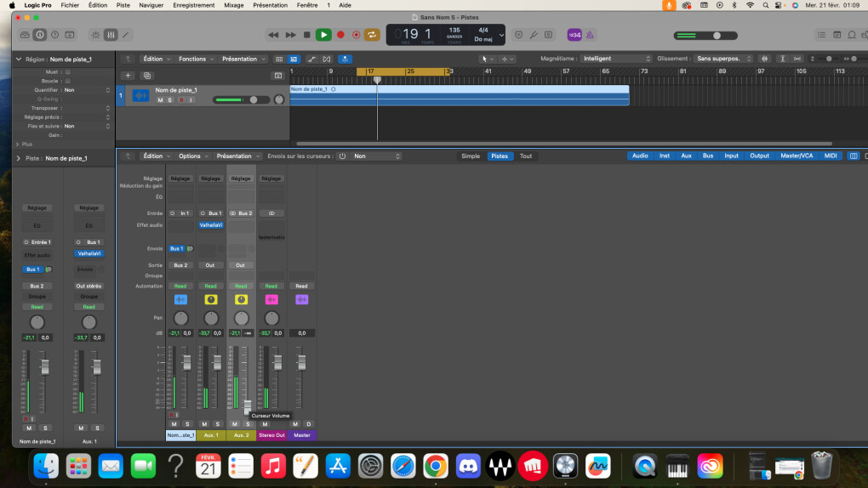Open the Fonctions menu in Tracks area

(196, 60)
